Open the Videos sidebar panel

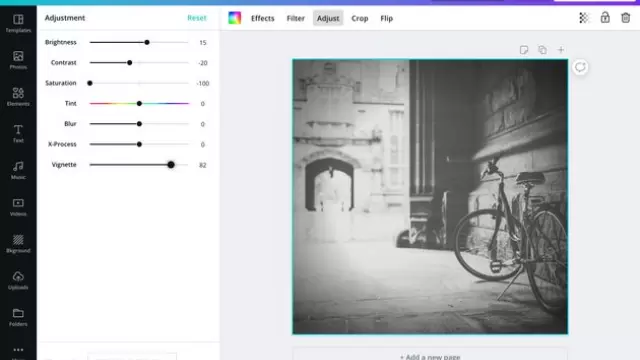[18, 207]
